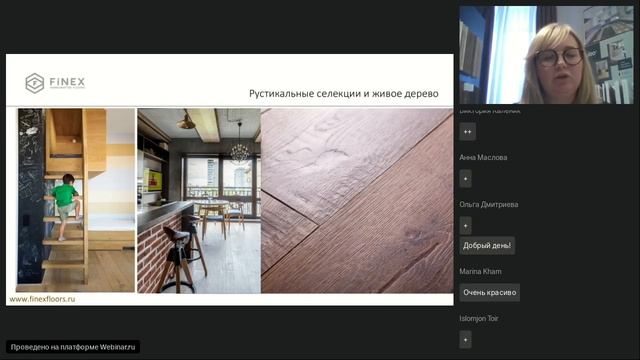Viewport: 640px width, 360px height.
Task: Click chat participant name 'Islomjon Toir'
Action: 479,318
